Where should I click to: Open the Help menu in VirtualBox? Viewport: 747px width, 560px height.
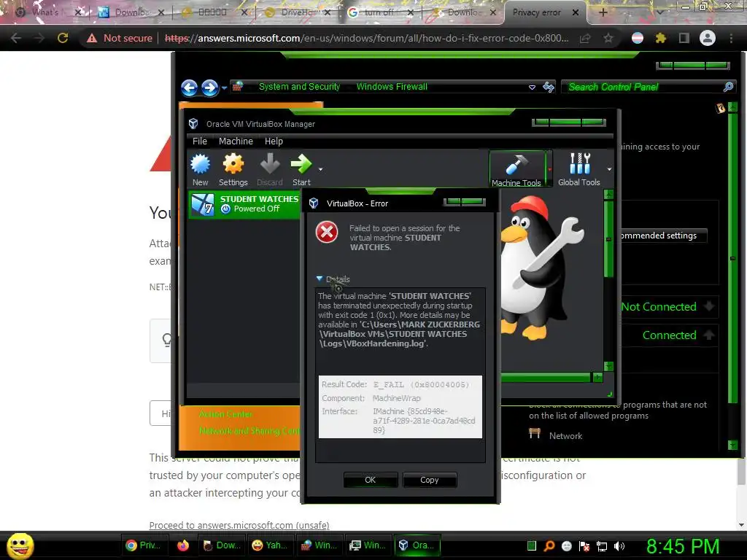pos(274,141)
